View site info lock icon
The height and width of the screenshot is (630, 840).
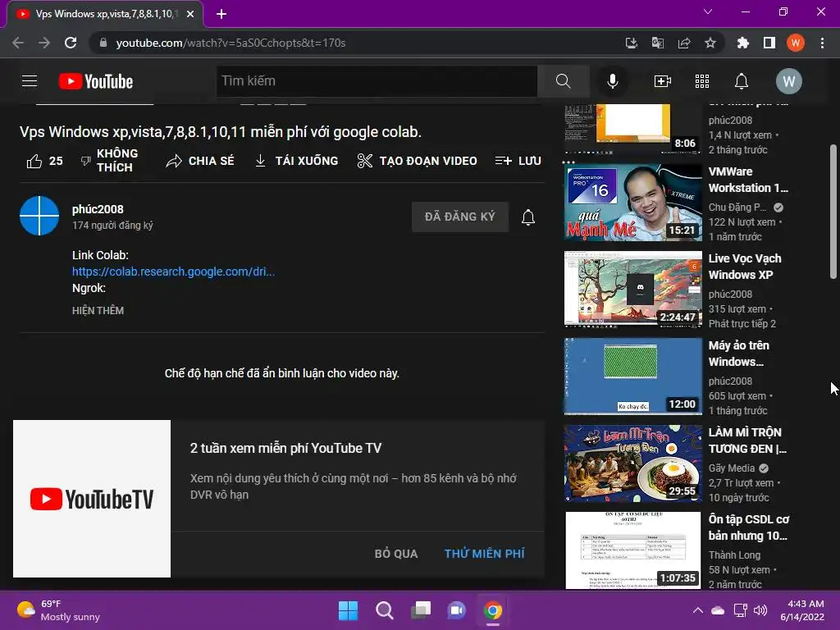tap(103, 43)
